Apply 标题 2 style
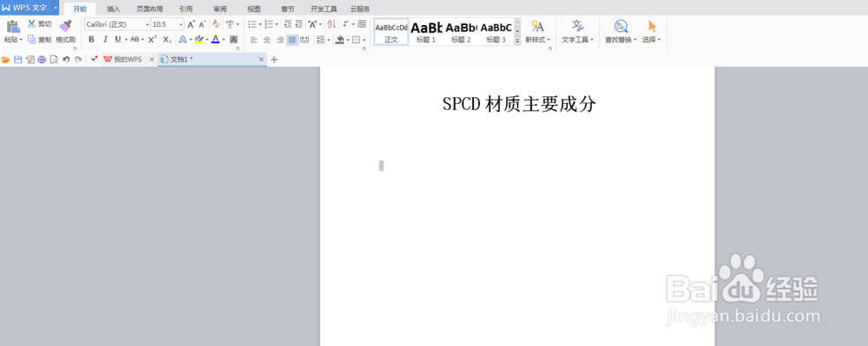 pyautogui.click(x=461, y=31)
